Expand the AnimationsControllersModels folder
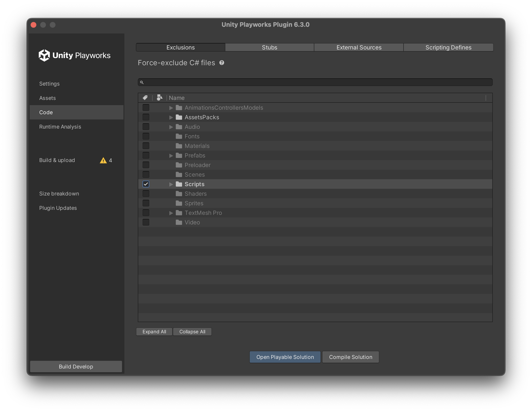 tap(171, 108)
